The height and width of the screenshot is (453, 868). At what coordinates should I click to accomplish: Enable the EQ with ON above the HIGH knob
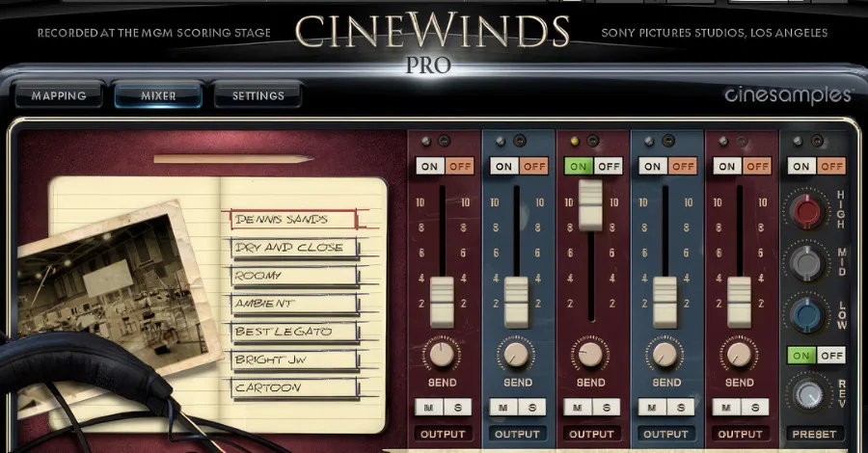coord(801,167)
